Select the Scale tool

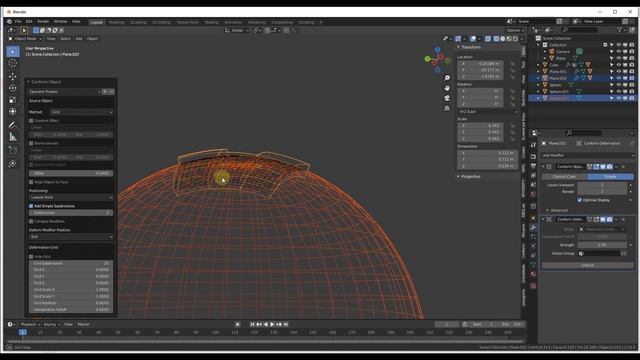point(13,100)
